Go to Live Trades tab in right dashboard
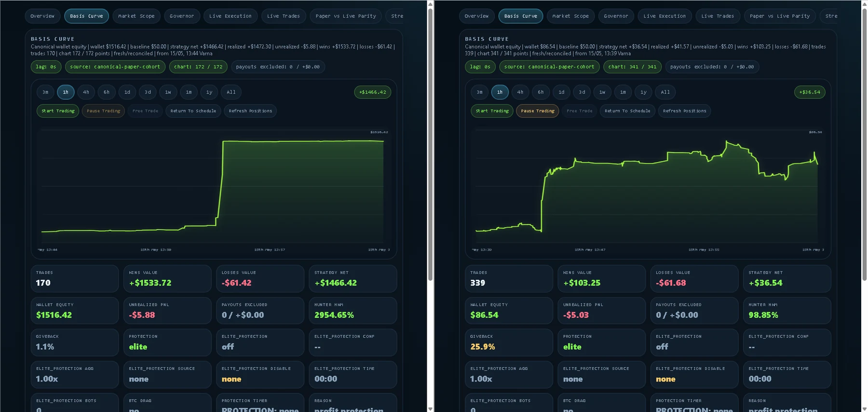 point(718,16)
